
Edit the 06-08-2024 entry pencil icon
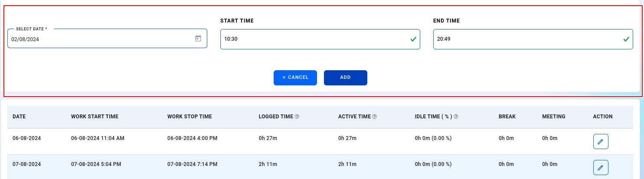[x=601, y=142]
